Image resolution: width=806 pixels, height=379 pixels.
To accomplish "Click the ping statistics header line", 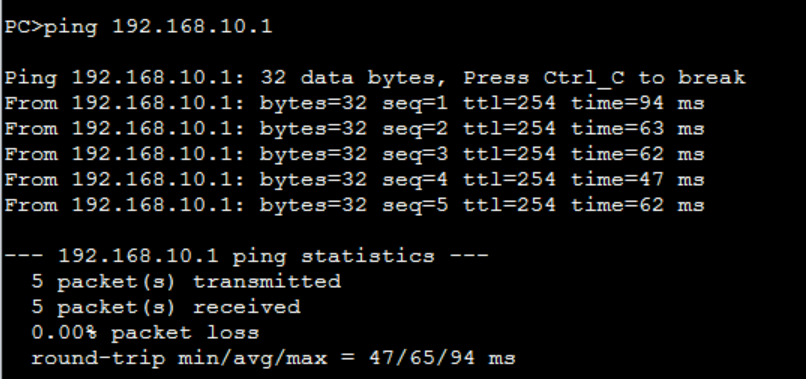I will (246, 256).
